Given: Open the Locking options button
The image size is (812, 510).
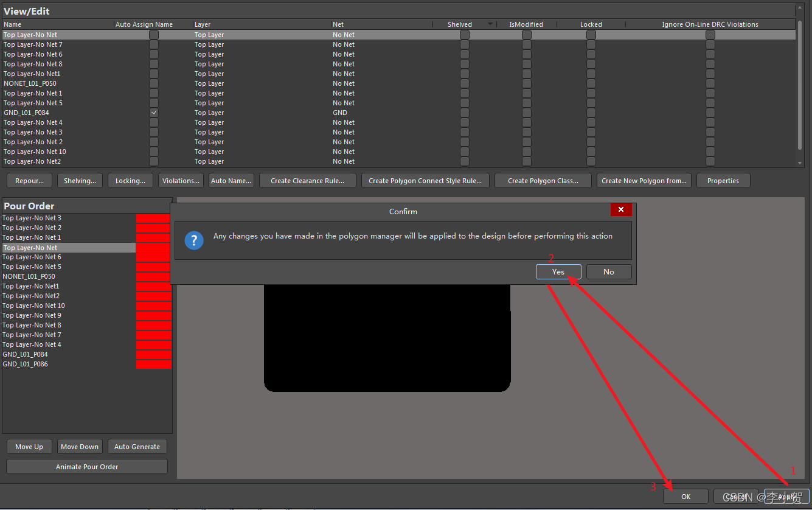Looking at the screenshot, I should (130, 181).
